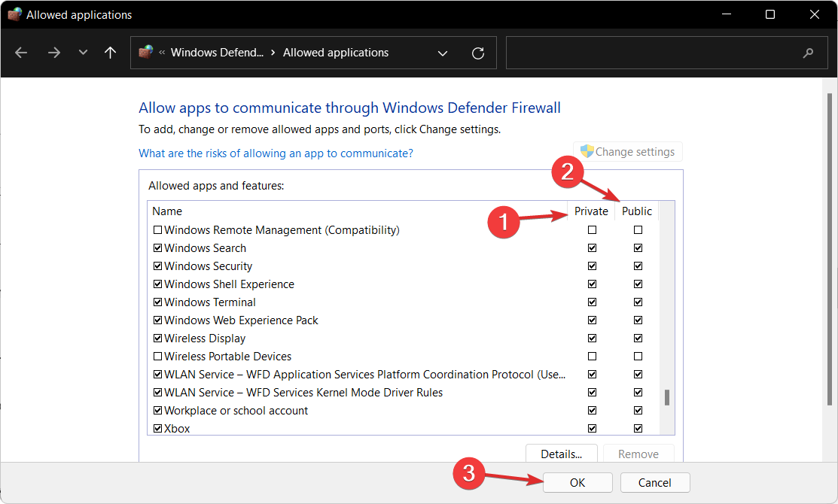
Task: Click the Allowed applications breadcrumb
Action: pos(336,53)
